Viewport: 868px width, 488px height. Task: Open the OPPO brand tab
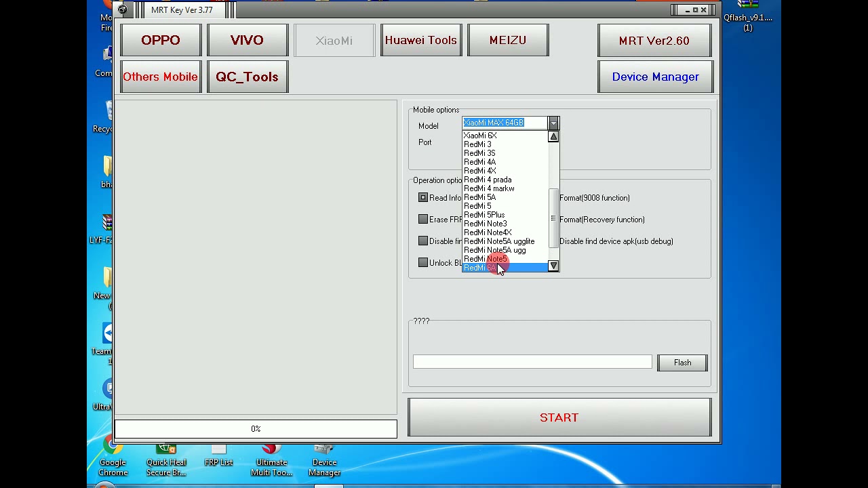click(161, 41)
